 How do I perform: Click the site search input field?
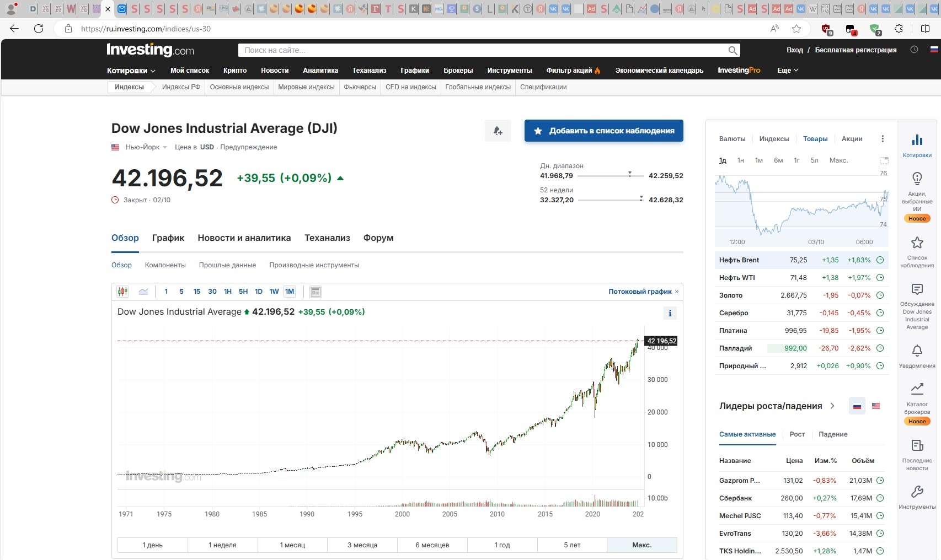tap(483, 50)
